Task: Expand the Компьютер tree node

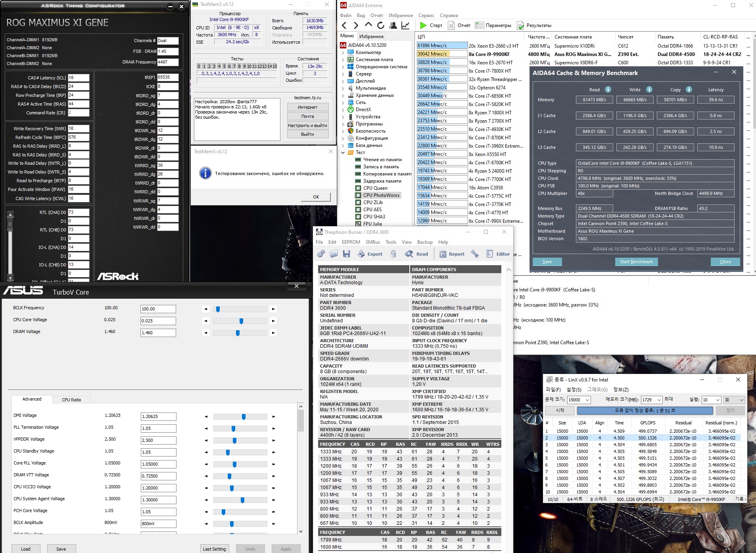Action: [343, 52]
